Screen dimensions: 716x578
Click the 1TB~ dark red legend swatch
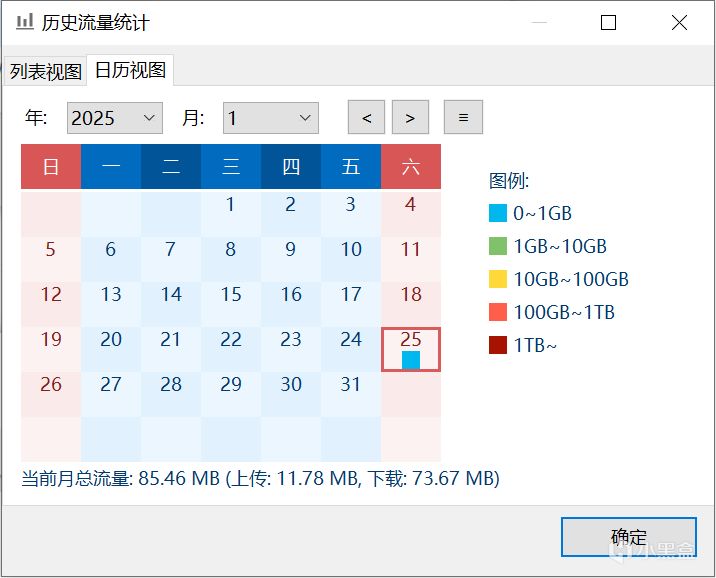498,345
